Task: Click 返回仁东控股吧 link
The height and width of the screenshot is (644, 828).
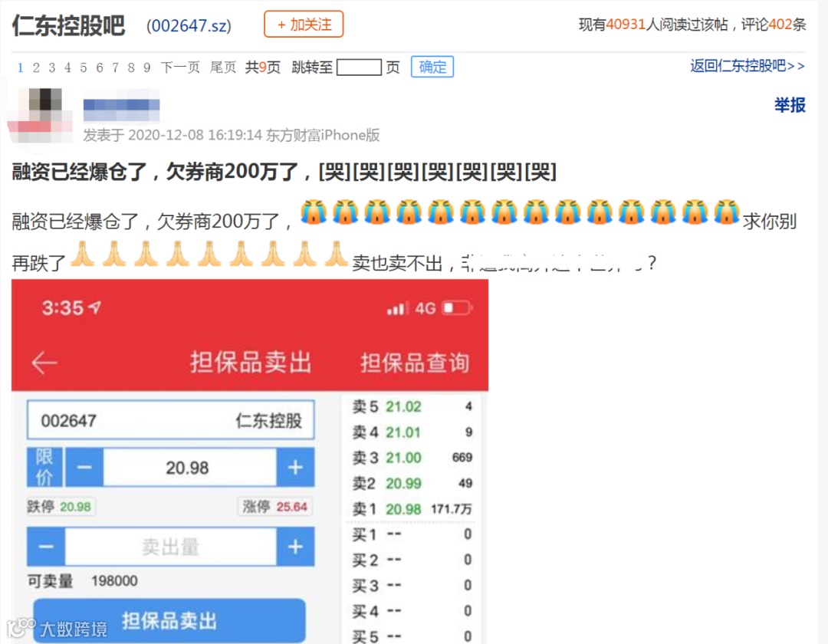Action: tap(747, 66)
